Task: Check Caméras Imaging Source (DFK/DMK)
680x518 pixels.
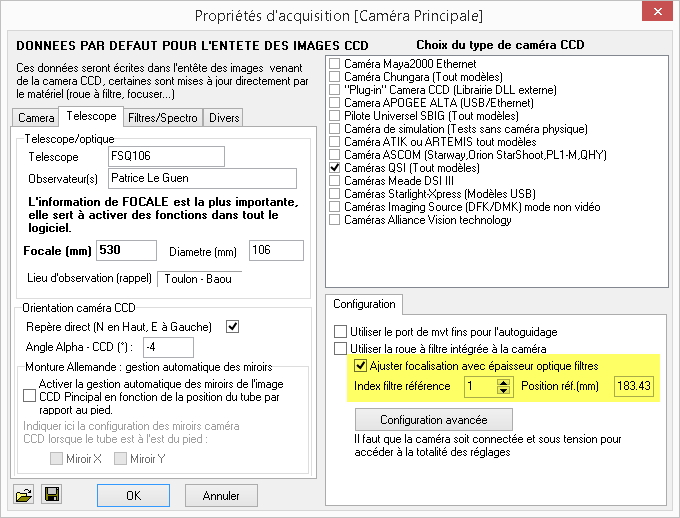Action: point(334,207)
